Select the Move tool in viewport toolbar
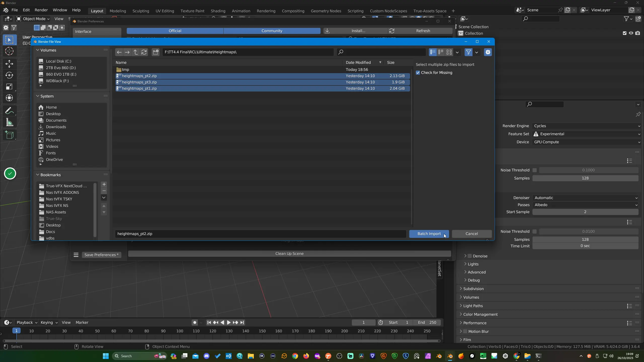 pyautogui.click(x=9, y=64)
